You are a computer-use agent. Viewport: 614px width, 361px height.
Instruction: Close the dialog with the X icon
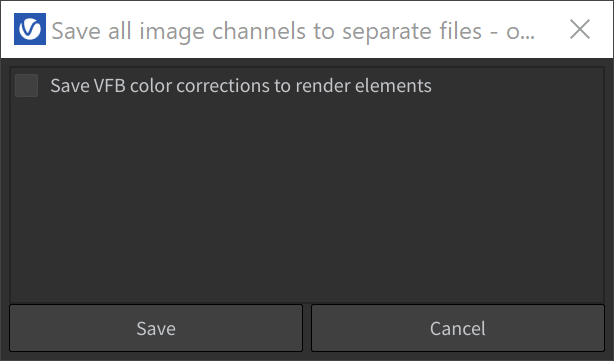580,29
